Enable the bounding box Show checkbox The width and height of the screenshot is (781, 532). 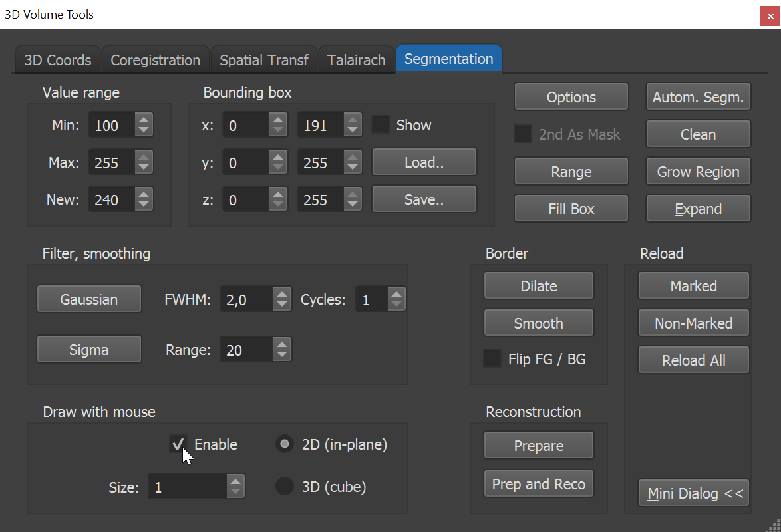381,124
